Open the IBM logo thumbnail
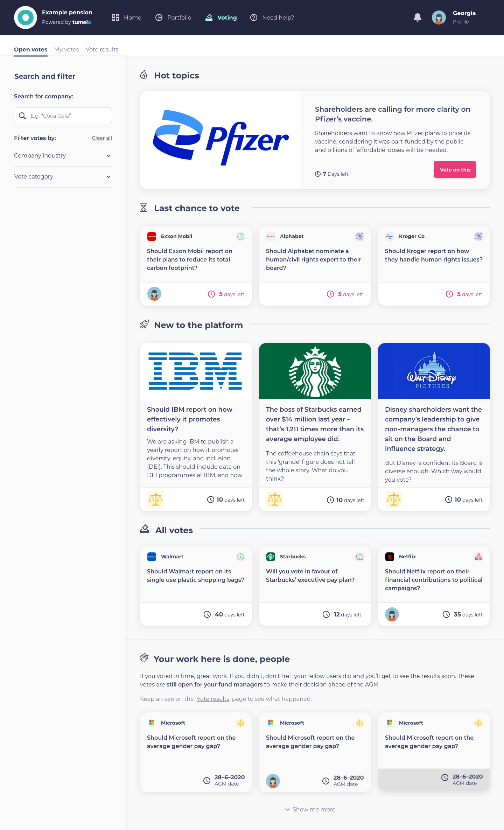 point(196,371)
